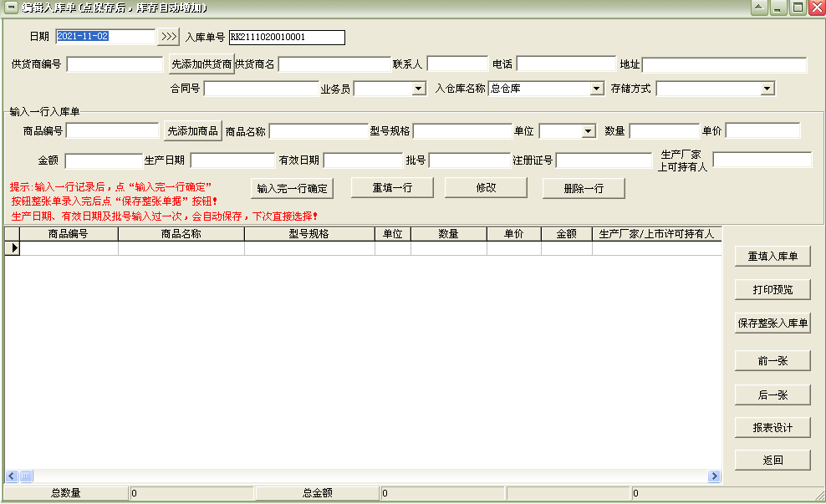Click the 地址 input field

(x=724, y=65)
